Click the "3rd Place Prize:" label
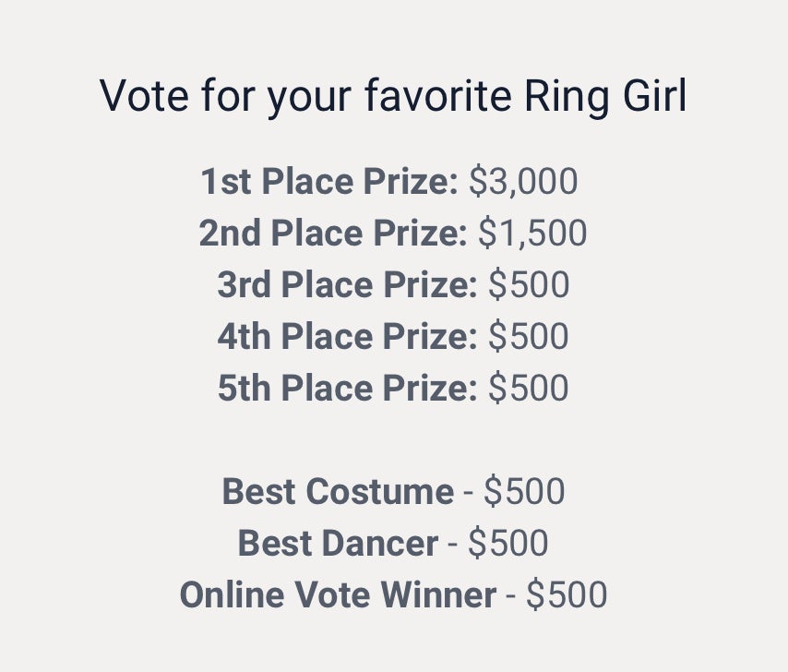Viewport: 788px width, 672px height. [347, 285]
